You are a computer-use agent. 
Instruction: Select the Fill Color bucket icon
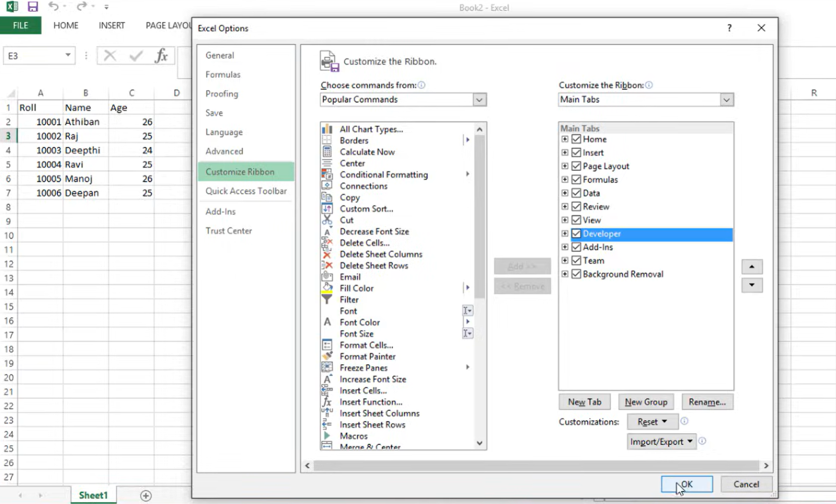(x=327, y=288)
